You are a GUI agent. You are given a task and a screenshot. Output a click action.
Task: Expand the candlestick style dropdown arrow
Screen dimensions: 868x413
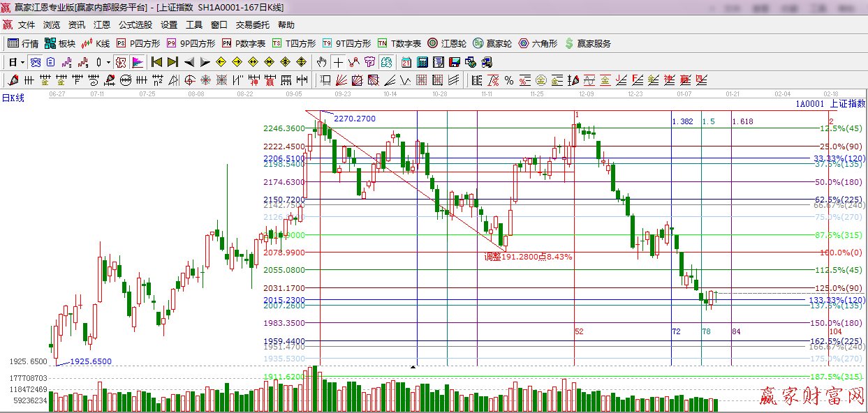click(x=108, y=62)
